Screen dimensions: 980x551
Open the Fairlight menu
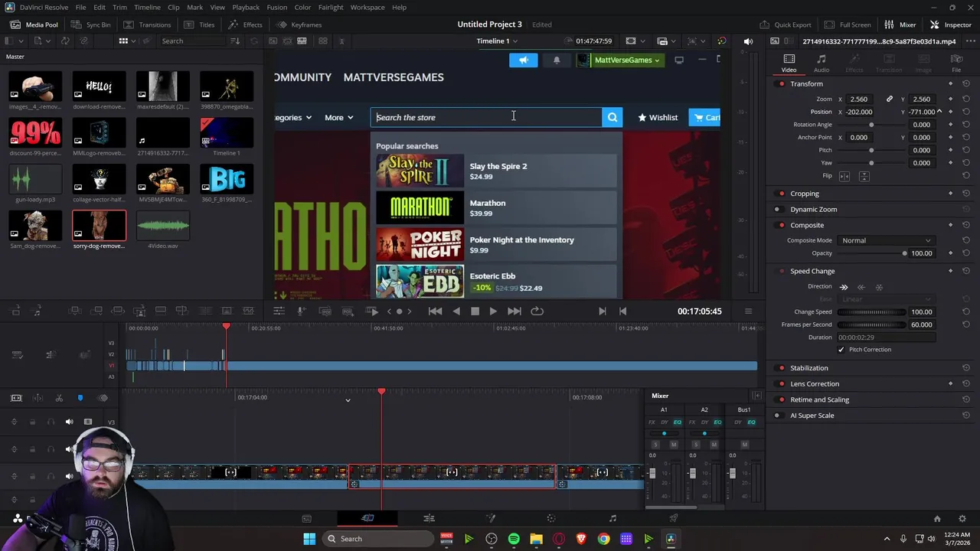[331, 7]
